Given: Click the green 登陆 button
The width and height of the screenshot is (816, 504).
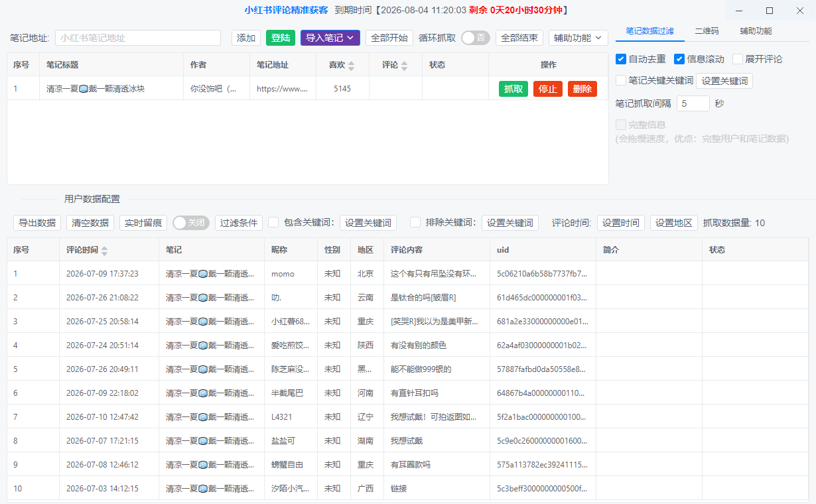Looking at the screenshot, I should (281, 38).
